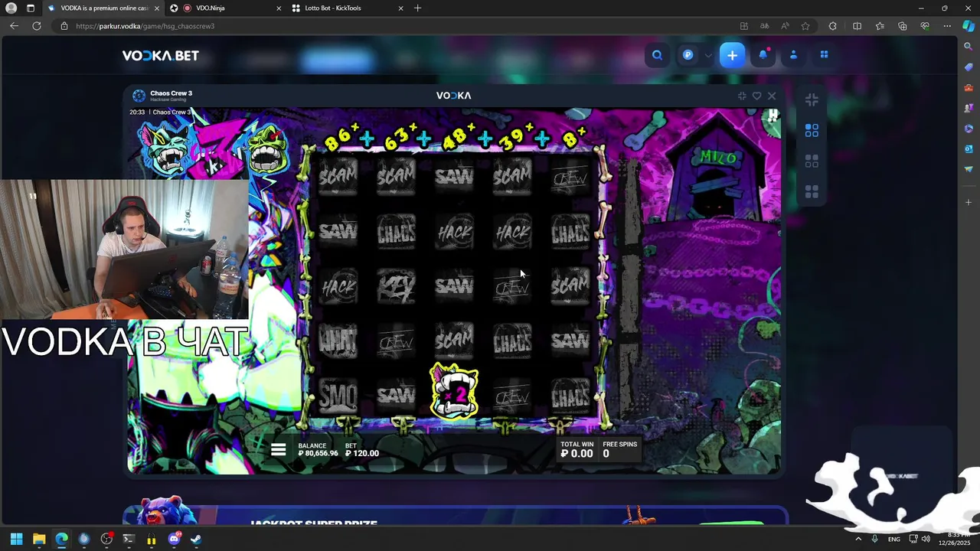Click the x2 multiplier skull symbol
The image size is (980, 551).
coord(454,391)
